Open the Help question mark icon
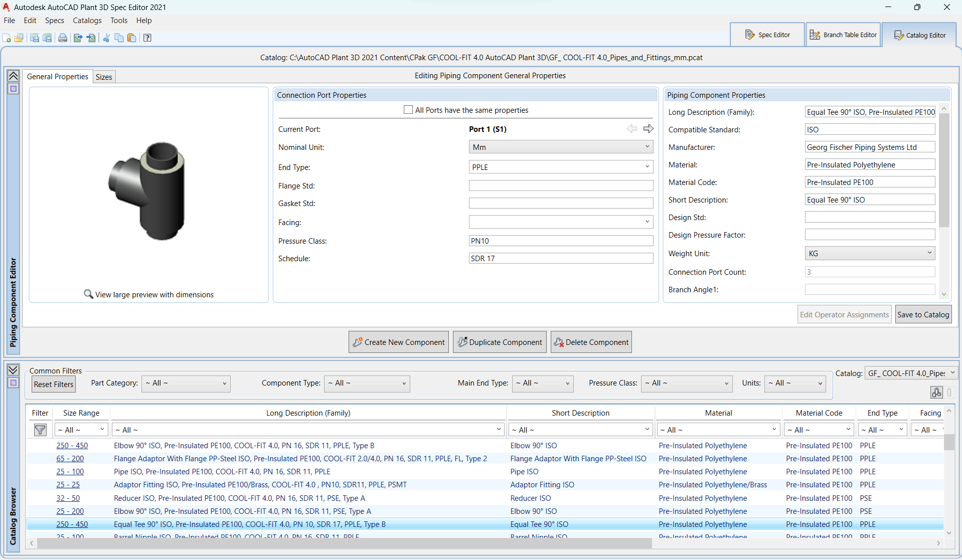 (147, 38)
